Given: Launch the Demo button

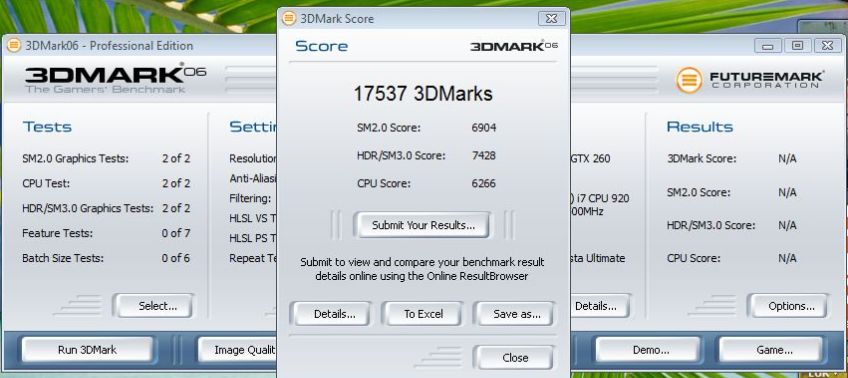Looking at the screenshot, I should (648, 350).
